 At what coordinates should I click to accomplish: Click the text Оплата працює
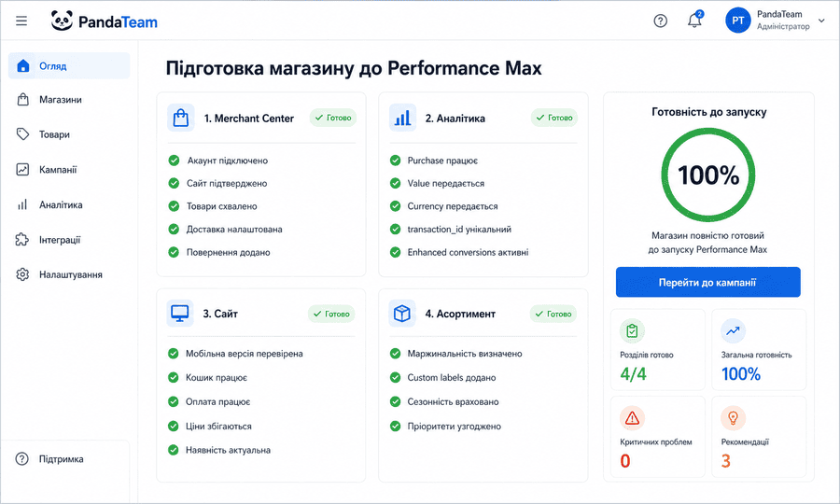click(x=218, y=401)
